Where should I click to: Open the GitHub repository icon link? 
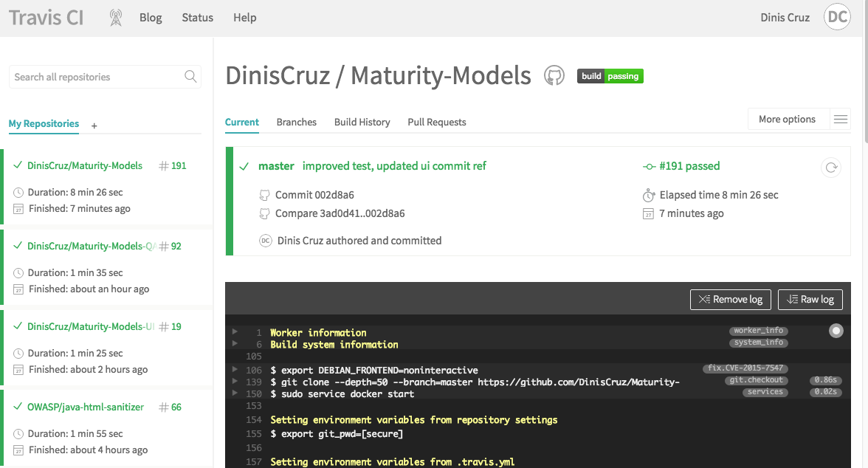click(554, 75)
